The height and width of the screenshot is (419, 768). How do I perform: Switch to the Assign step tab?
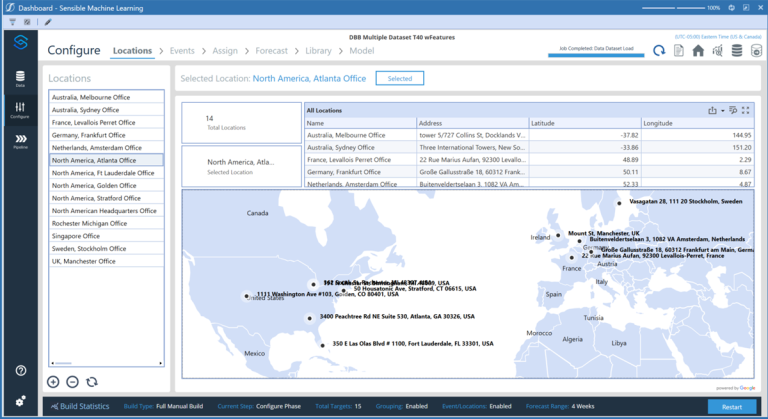225,50
